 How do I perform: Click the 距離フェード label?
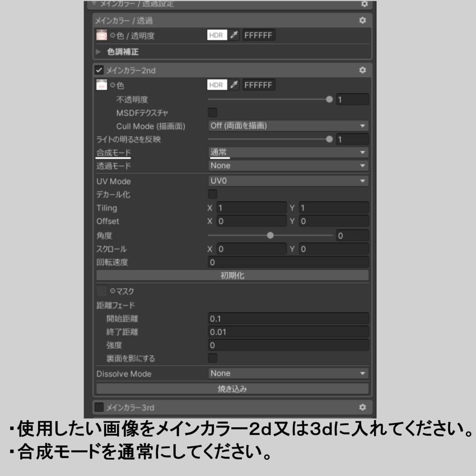[115, 305]
